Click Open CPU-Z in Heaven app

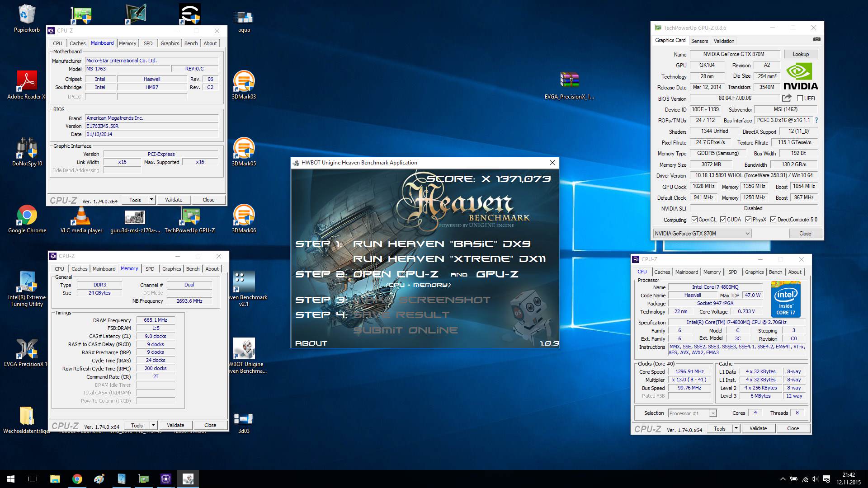396,274
